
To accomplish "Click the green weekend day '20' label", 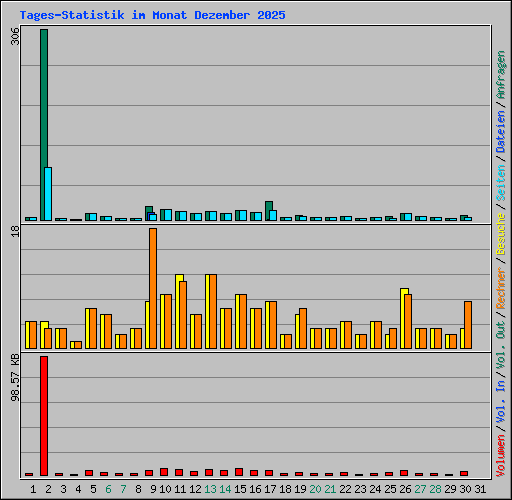I will click(315, 489).
